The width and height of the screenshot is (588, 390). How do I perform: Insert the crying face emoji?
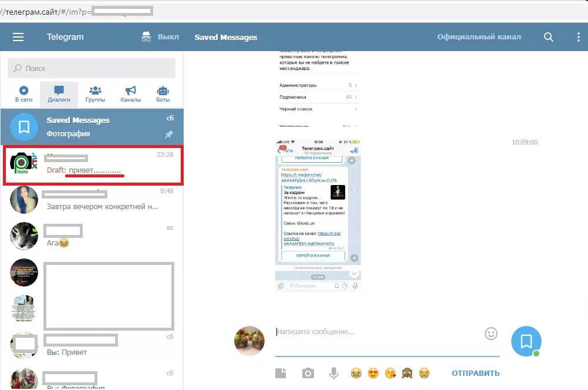[424, 373]
